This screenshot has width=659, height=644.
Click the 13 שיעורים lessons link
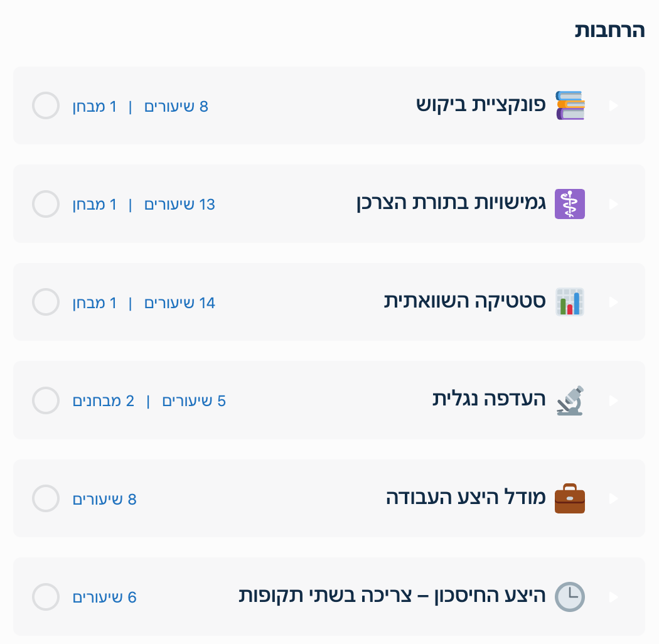click(180, 205)
